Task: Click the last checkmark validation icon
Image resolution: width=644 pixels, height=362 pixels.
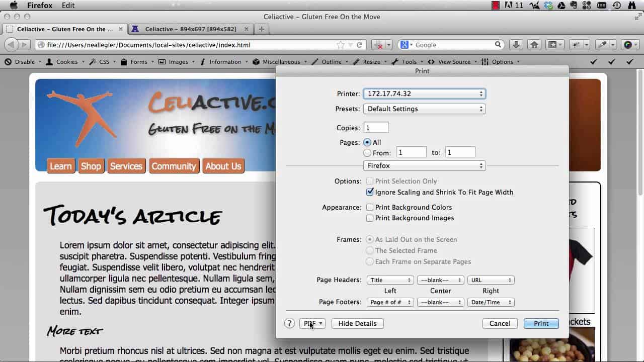Action: [630, 62]
